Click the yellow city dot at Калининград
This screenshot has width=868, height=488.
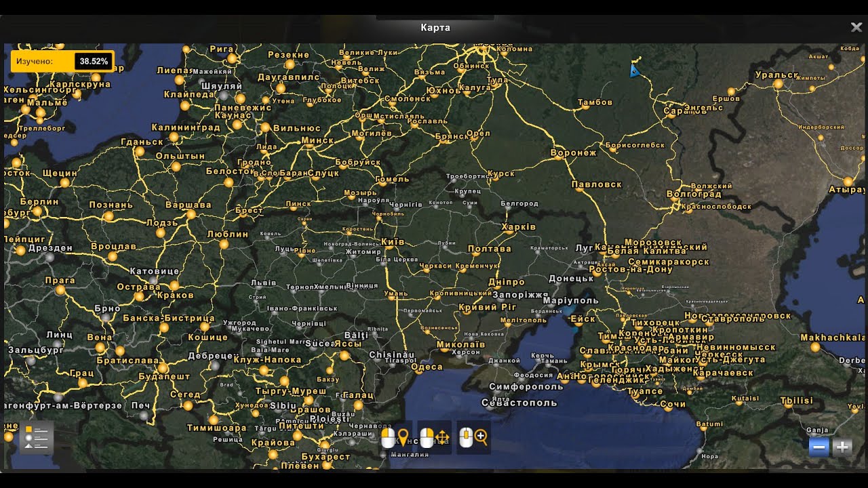(174, 137)
